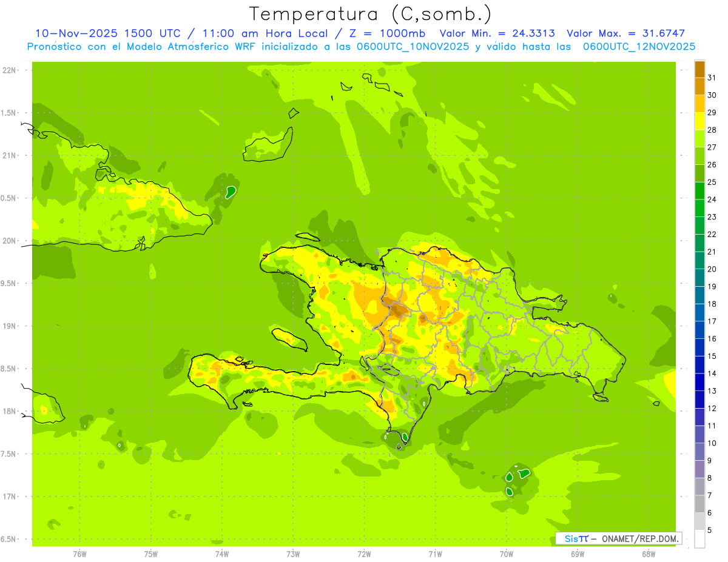
Task: Click the '19N' latitude label
Action: (x=10, y=326)
